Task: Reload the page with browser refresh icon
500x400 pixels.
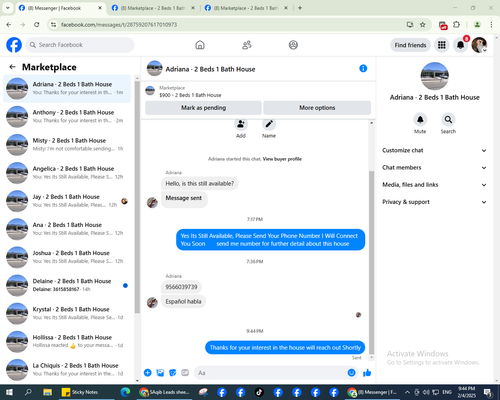Action: coord(37,25)
